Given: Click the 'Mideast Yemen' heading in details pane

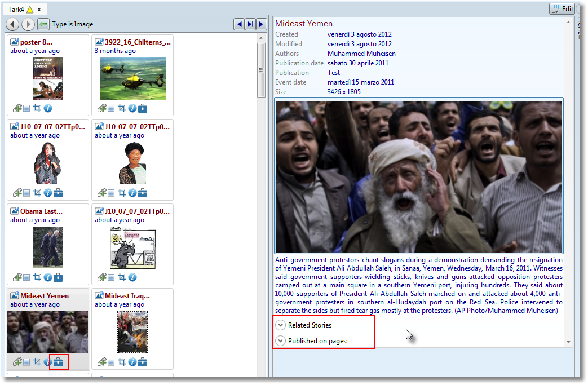Looking at the screenshot, I should click(304, 24).
